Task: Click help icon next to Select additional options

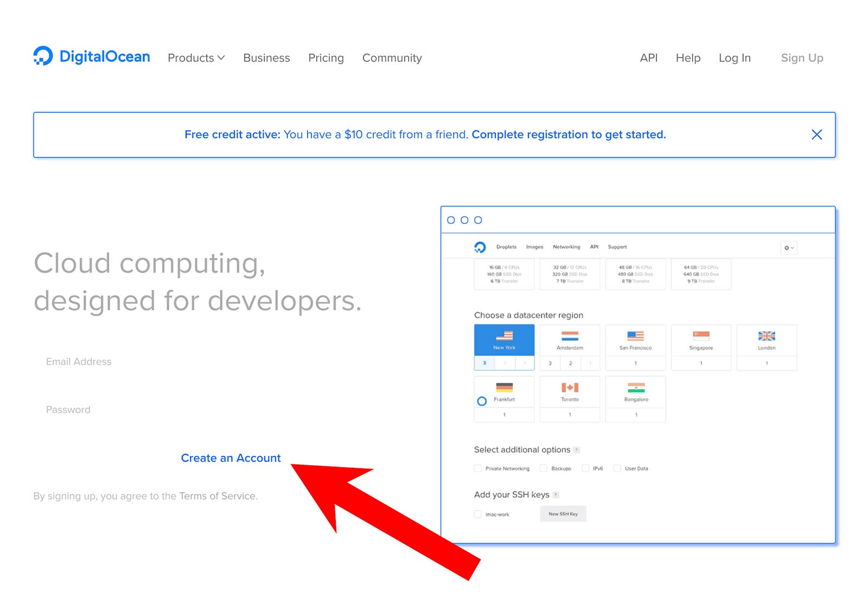Action: pos(577,450)
